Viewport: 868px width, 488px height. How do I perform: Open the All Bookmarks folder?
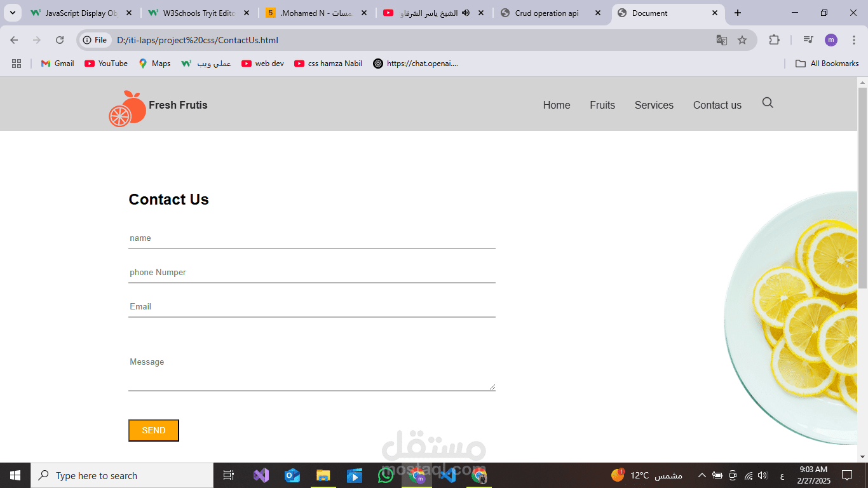point(827,64)
